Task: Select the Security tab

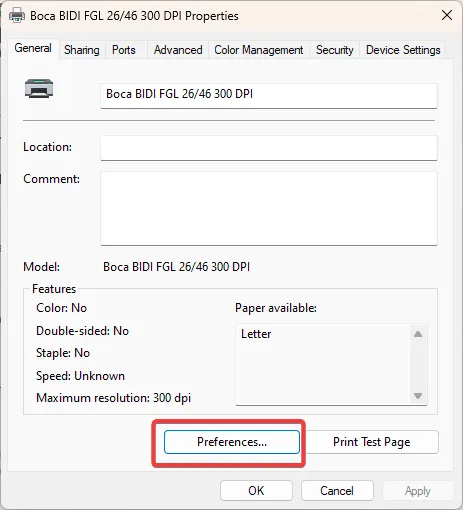Action: click(334, 50)
